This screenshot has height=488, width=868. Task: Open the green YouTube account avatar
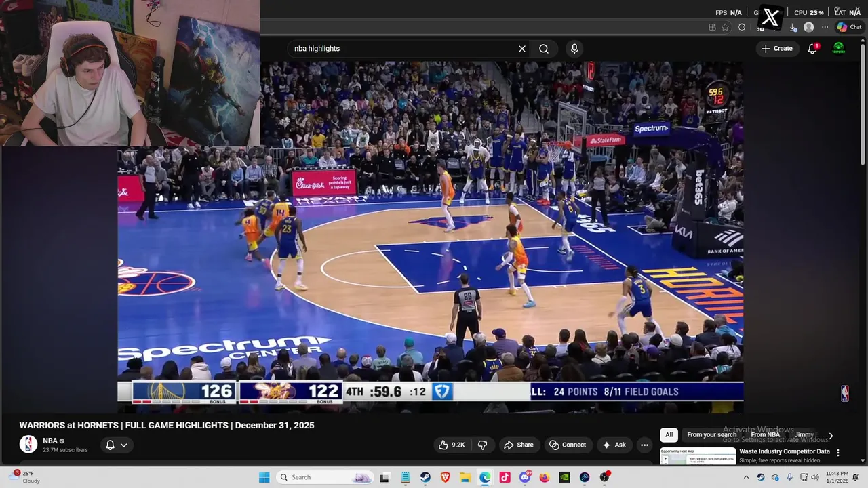coord(839,49)
